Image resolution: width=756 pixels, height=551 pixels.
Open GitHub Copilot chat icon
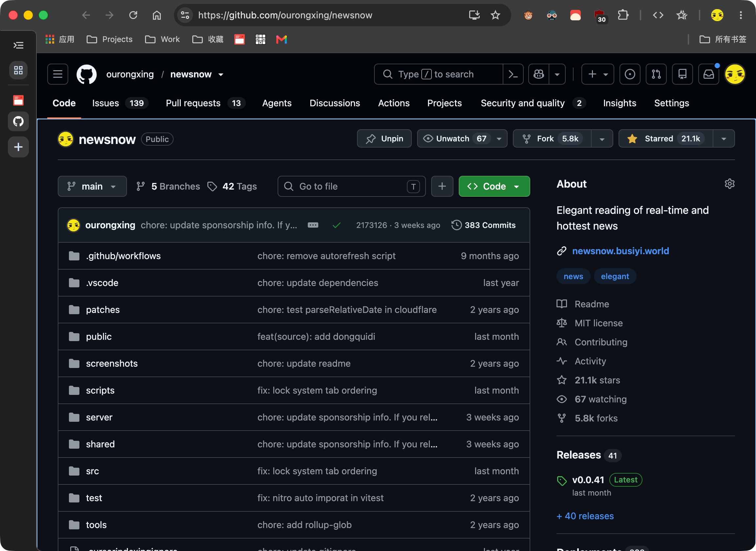click(539, 74)
